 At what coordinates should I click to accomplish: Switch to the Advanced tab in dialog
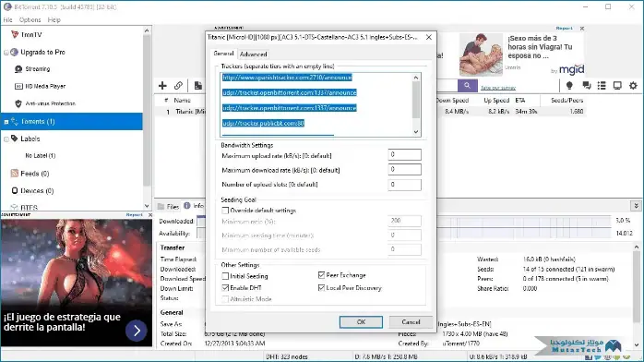tap(254, 54)
